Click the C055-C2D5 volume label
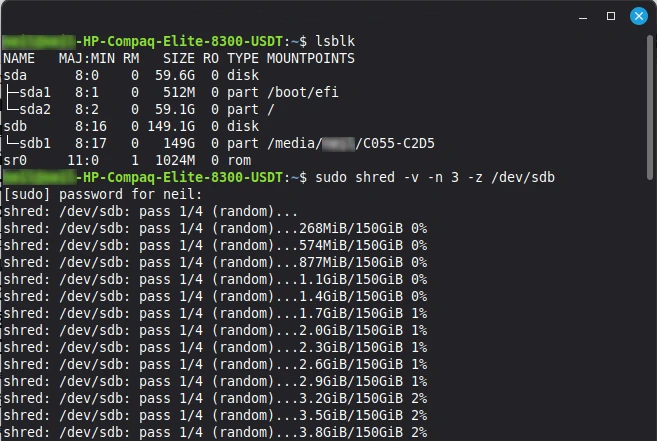Viewport: 657px width, 441px height. pos(398,143)
